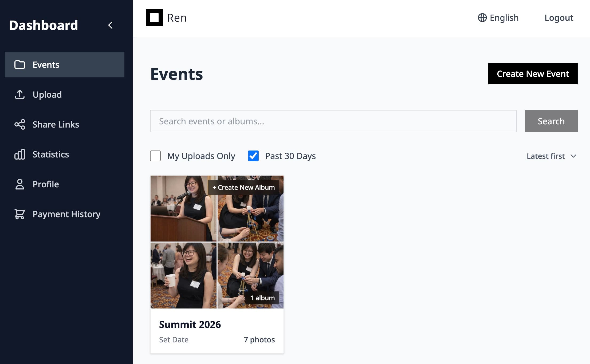
Task: Navigate to Statistics
Action: pyautogui.click(x=65, y=154)
